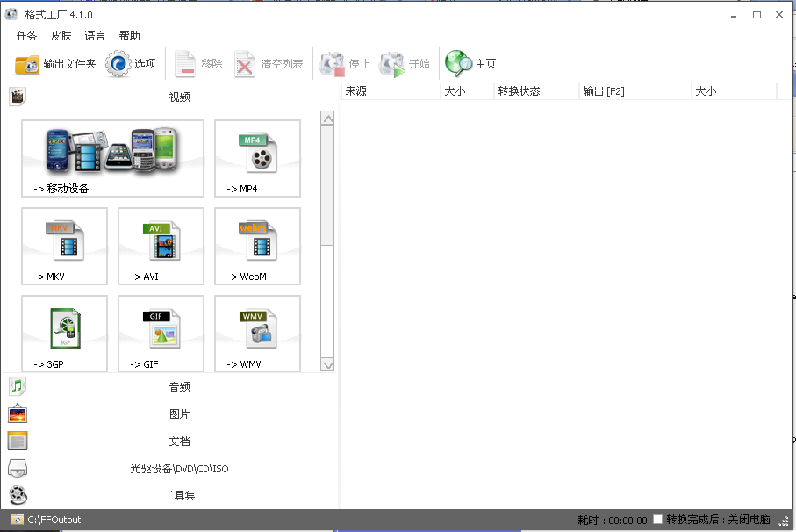Open the 任务 menu

pyautogui.click(x=26, y=35)
